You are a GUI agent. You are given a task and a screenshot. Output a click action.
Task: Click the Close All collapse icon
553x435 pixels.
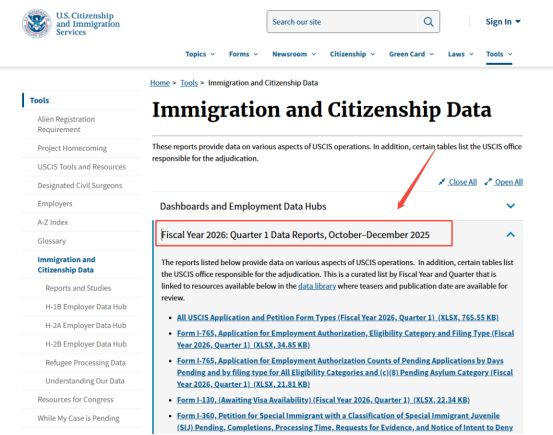point(442,182)
